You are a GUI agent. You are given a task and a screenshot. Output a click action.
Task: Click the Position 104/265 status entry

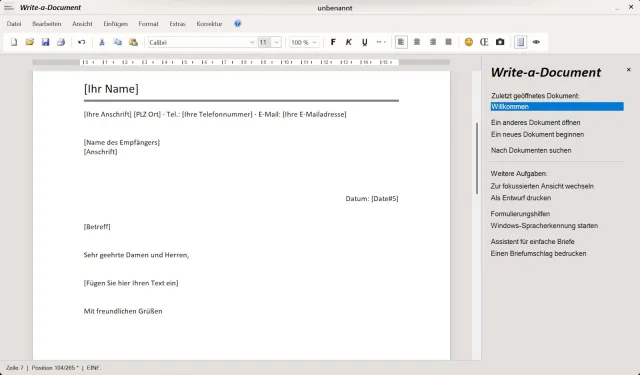[x=55, y=368]
